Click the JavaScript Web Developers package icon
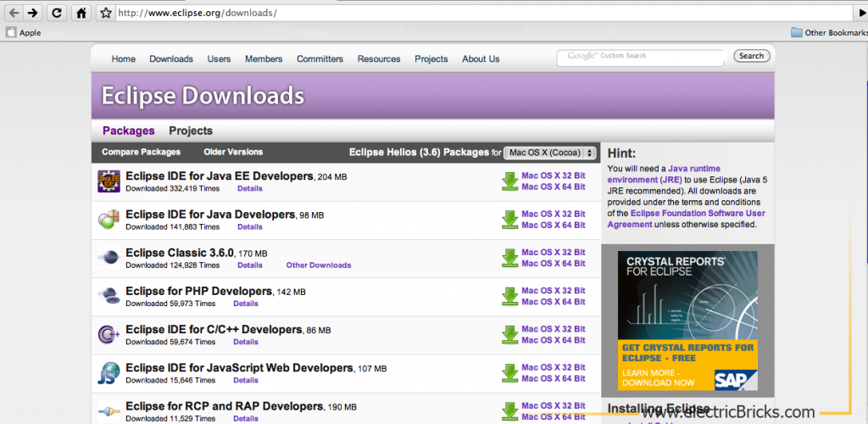Viewport: 868px width, 424px height. 108,373
